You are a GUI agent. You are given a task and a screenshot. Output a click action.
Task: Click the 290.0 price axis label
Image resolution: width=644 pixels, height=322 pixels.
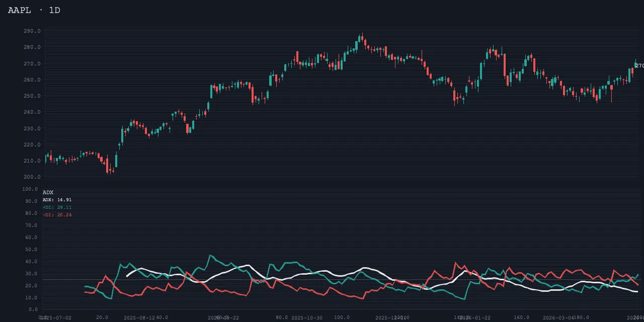coord(32,31)
